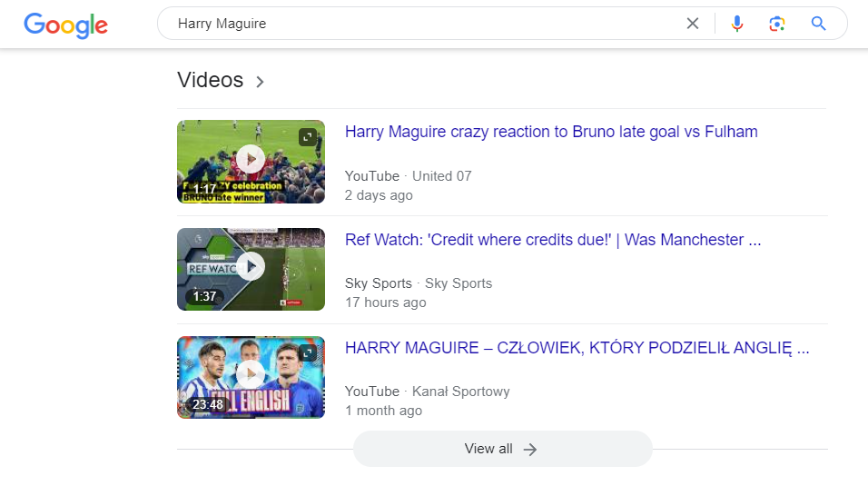
Task: Click the 1:37 duration badge
Action: [204, 296]
